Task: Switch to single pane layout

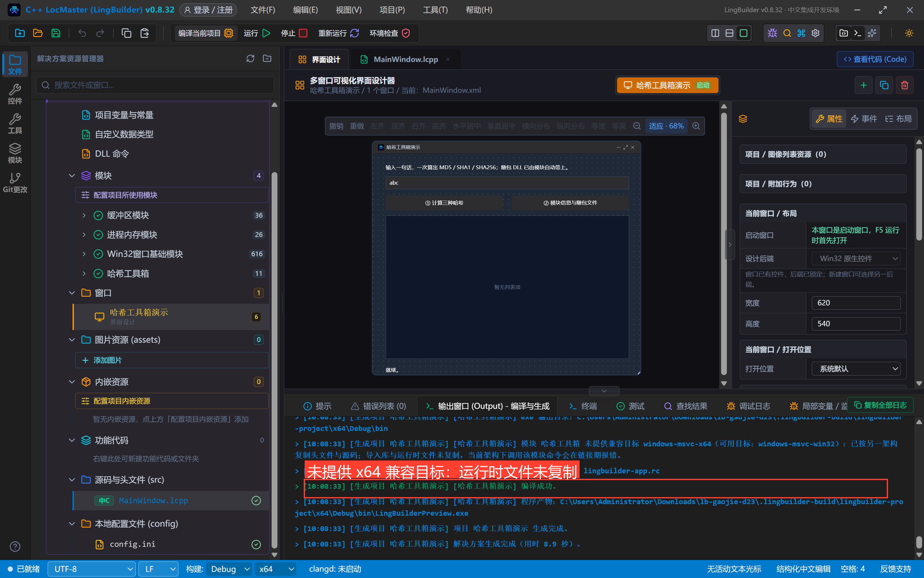Action: click(x=743, y=33)
